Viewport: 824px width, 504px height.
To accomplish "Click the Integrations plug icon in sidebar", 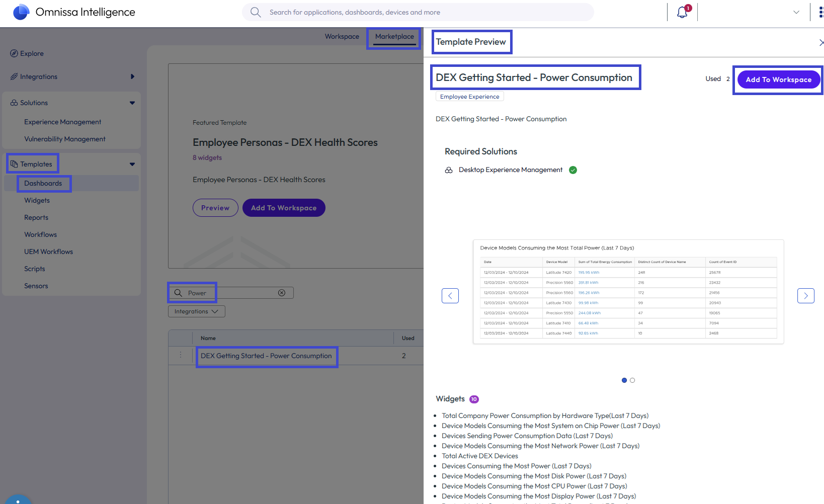I will [x=14, y=76].
